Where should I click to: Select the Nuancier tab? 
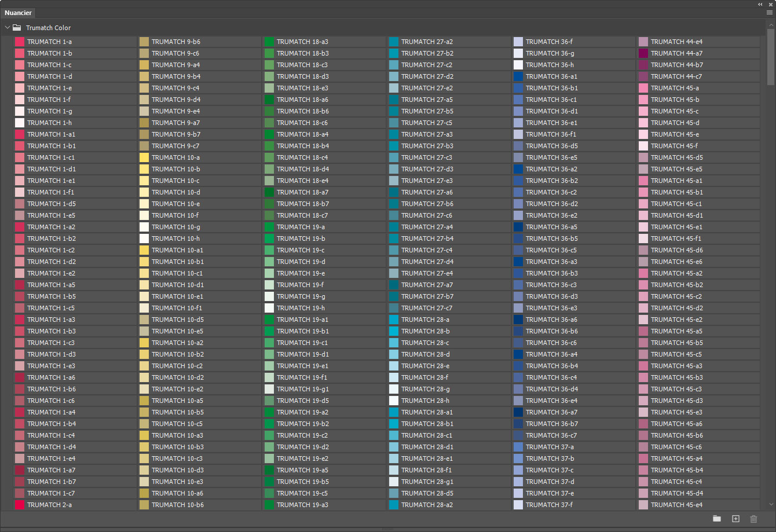pos(18,13)
